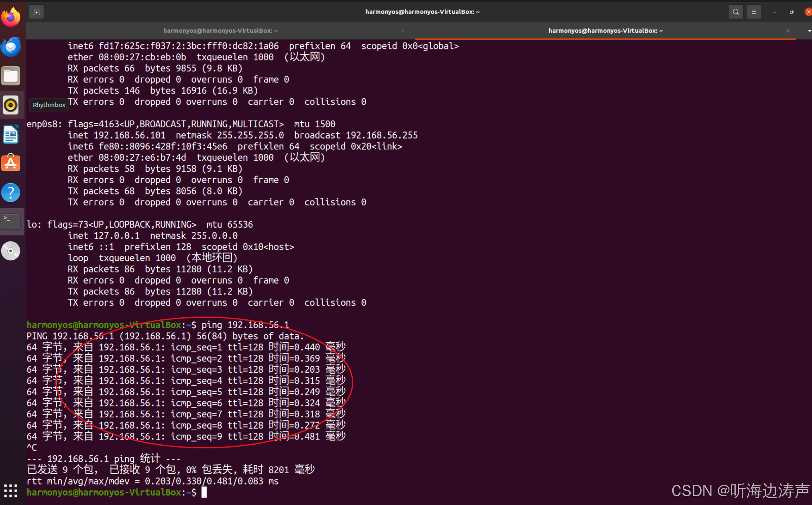Launch Rhythmbox music player from the dock
Screen dimensions: 812x505
[x=11, y=105]
